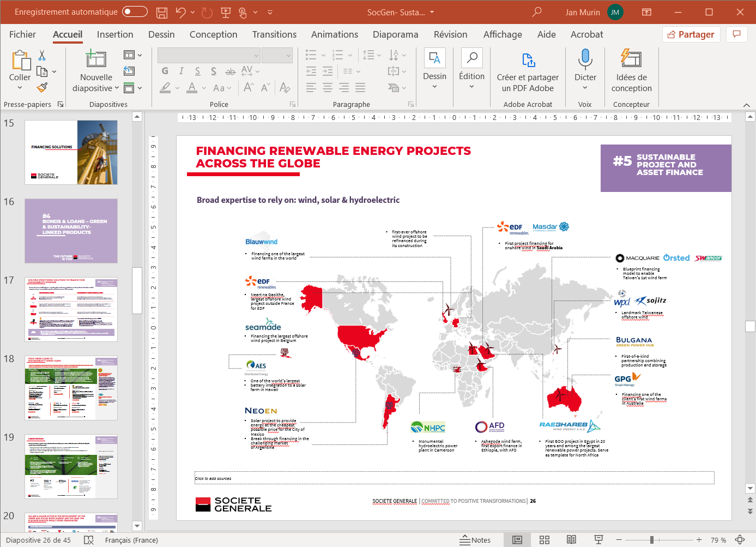The image size is (756, 547).
Task: Switch to the Animations tab
Action: [335, 34]
